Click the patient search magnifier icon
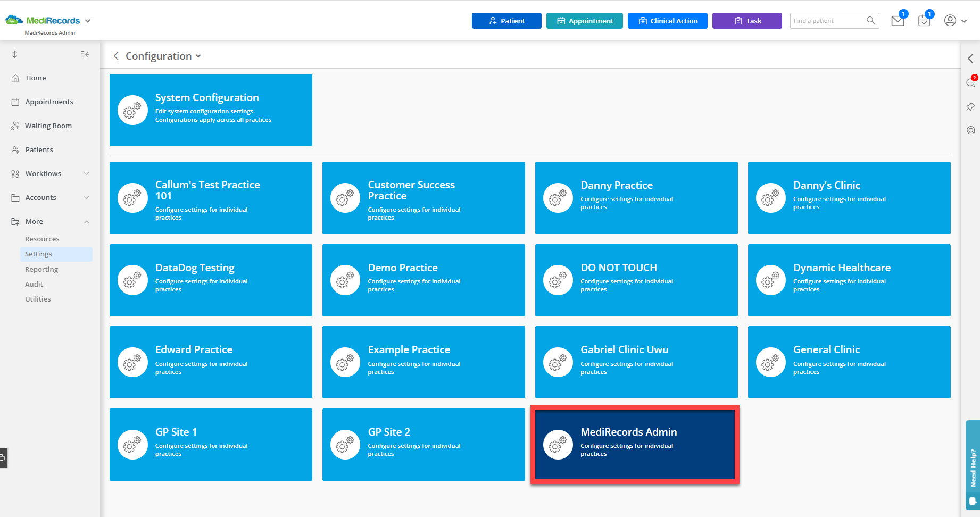 click(870, 20)
